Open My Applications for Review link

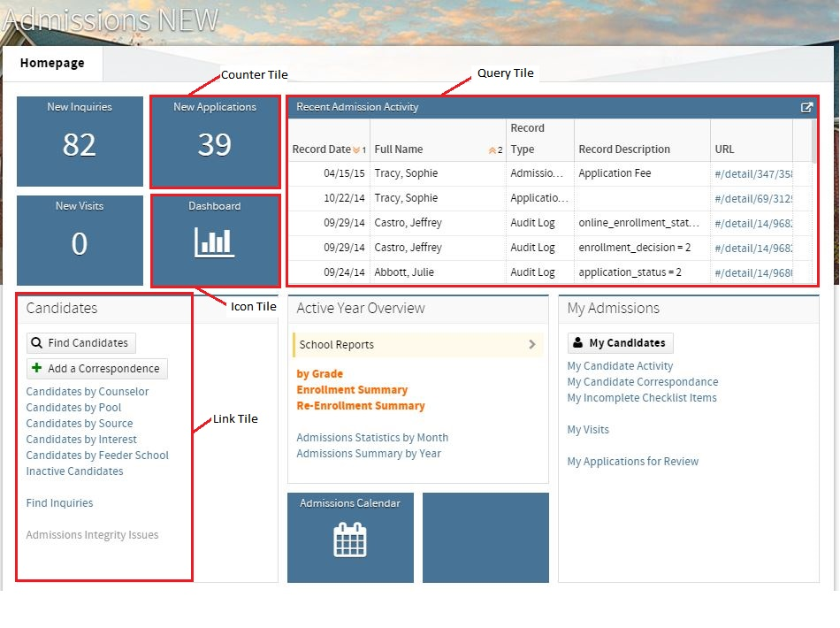(x=633, y=462)
